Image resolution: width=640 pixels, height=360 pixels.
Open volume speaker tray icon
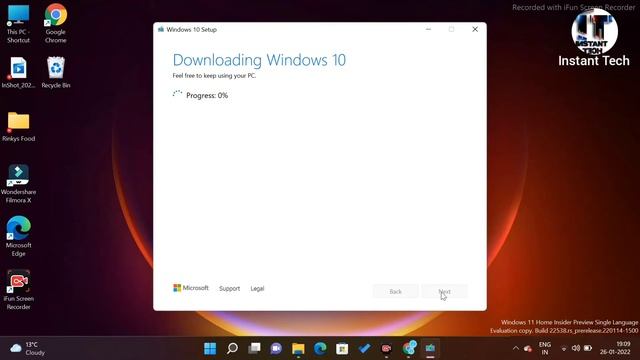click(576, 348)
